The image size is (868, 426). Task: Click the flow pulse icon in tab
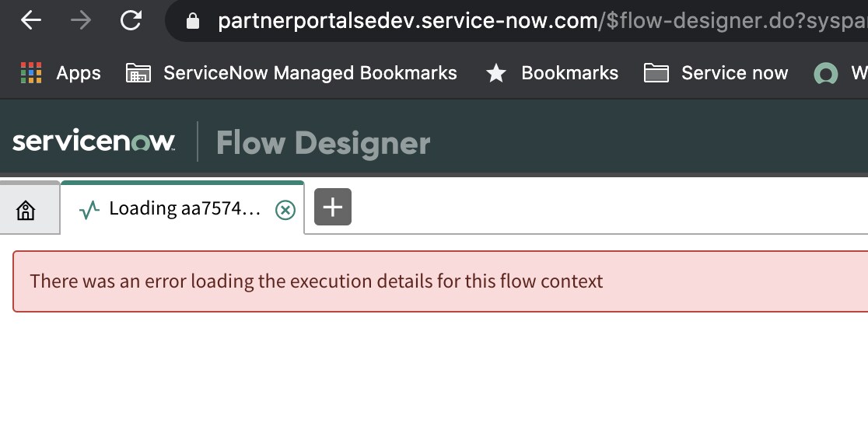[x=89, y=209]
